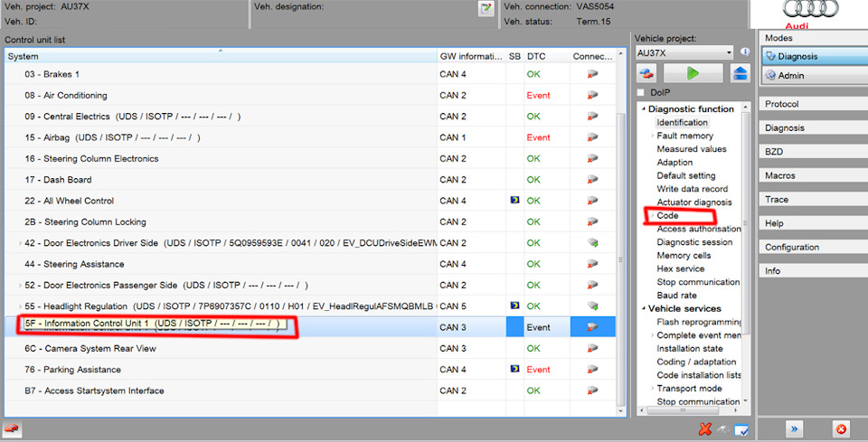The height and width of the screenshot is (442, 868).
Task: Open the Protocol panel
Action: coord(813,104)
